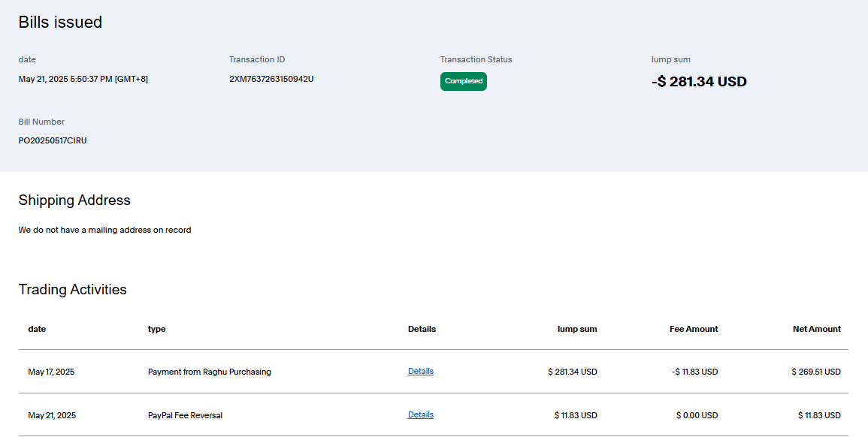
Task: Click the Bills issued heading
Action: (60, 23)
